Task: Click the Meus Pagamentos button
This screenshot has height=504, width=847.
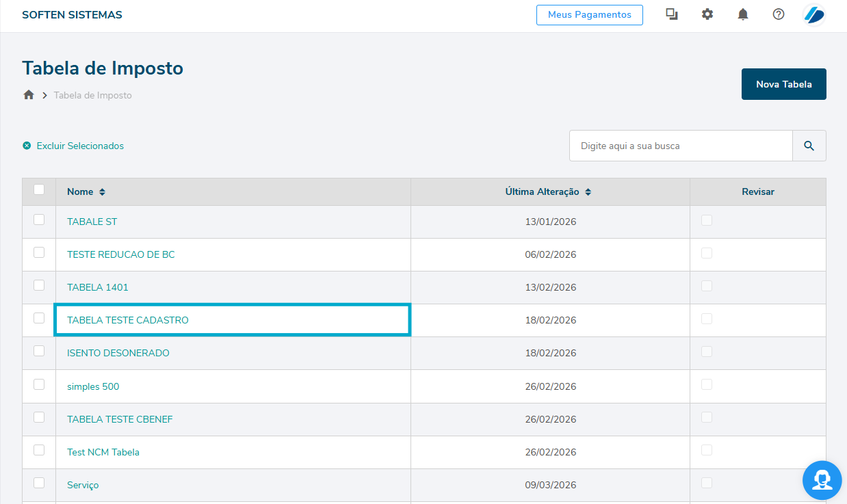Action: point(589,15)
